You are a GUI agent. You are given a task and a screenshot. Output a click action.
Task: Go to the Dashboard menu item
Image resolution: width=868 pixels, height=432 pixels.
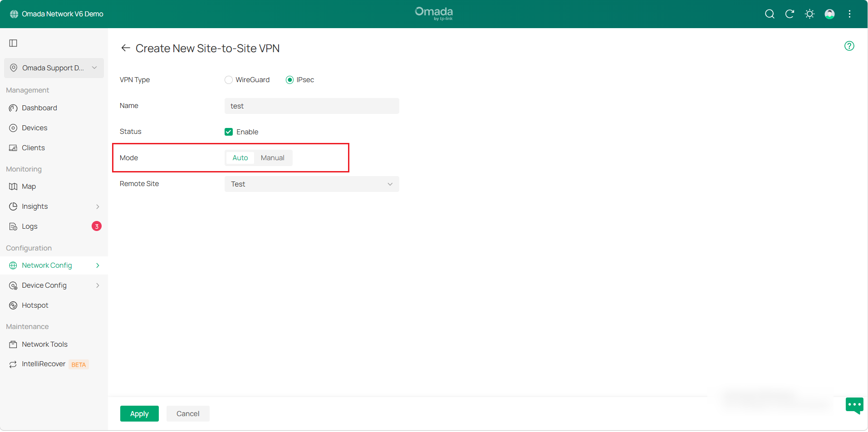pyautogui.click(x=39, y=108)
